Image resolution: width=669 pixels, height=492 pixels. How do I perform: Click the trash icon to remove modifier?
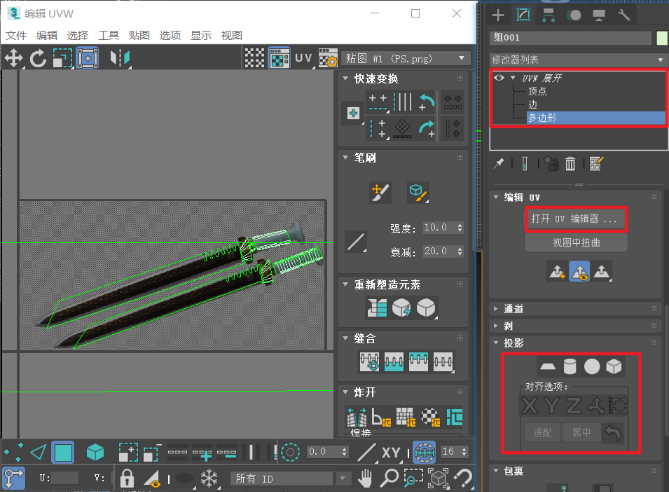(x=570, y=163)
